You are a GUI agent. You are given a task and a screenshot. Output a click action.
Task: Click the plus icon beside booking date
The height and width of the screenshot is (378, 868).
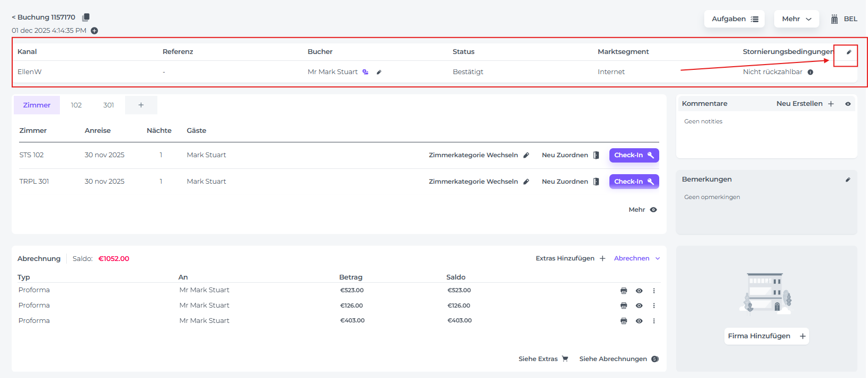pos(94,31)
